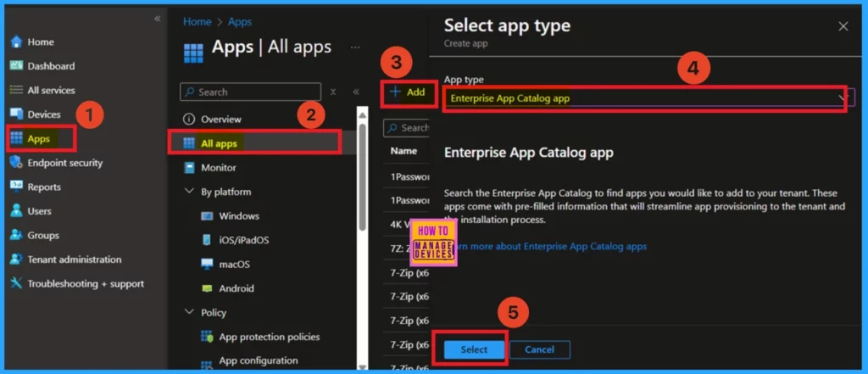Clear the apps menu search with X
This screenshot has height=374, width=868.
coord(332,92)
